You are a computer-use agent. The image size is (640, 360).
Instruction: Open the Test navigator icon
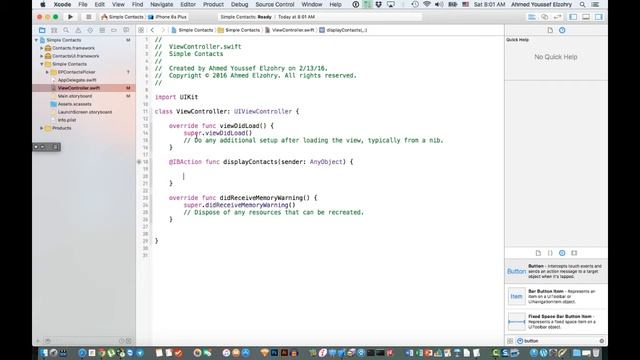(x=90, y=30)
